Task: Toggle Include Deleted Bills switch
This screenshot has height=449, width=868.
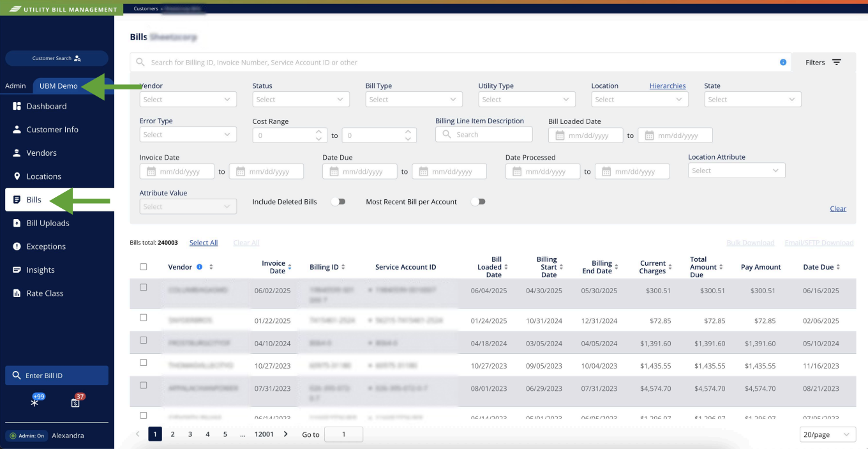Action: click(338, 202)
